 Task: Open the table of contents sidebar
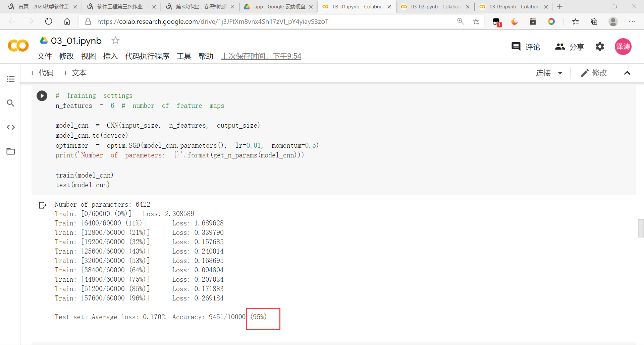pyautogui.click(x=11, y=79)
